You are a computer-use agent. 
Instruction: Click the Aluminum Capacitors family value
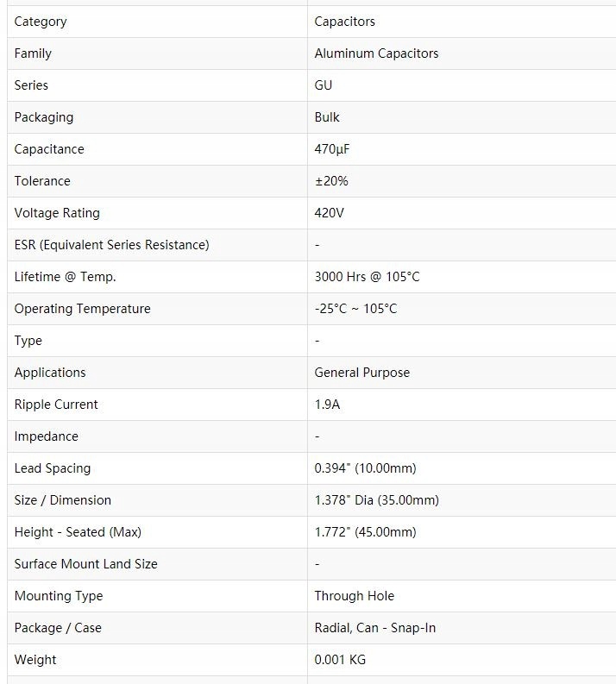376,53
